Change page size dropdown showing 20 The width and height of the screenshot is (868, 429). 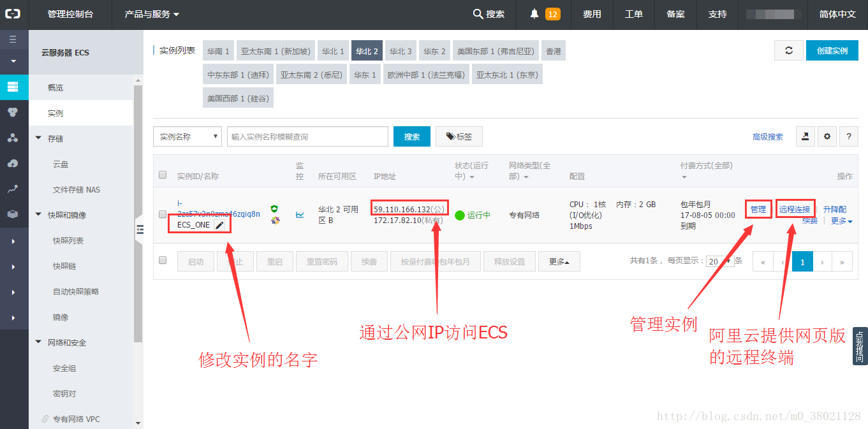pyautogui.click(x=720, y=261)
